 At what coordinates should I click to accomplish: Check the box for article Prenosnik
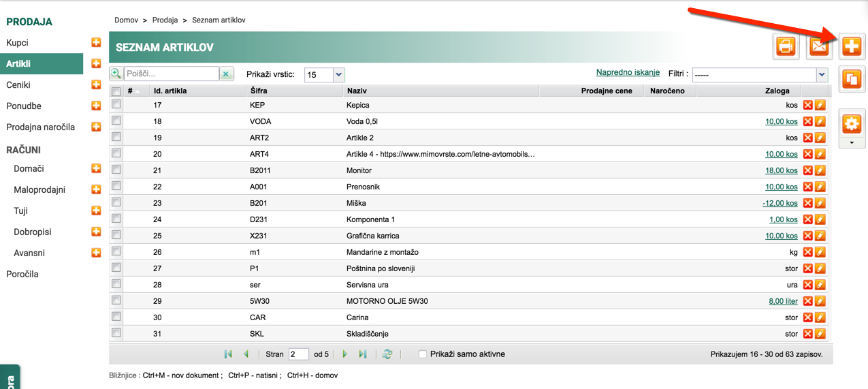click(116, 186)
